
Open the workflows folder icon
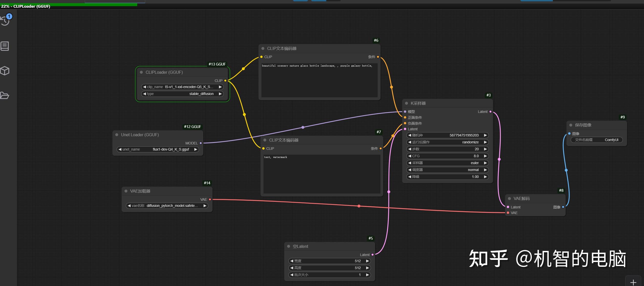(x=5, y=96)
